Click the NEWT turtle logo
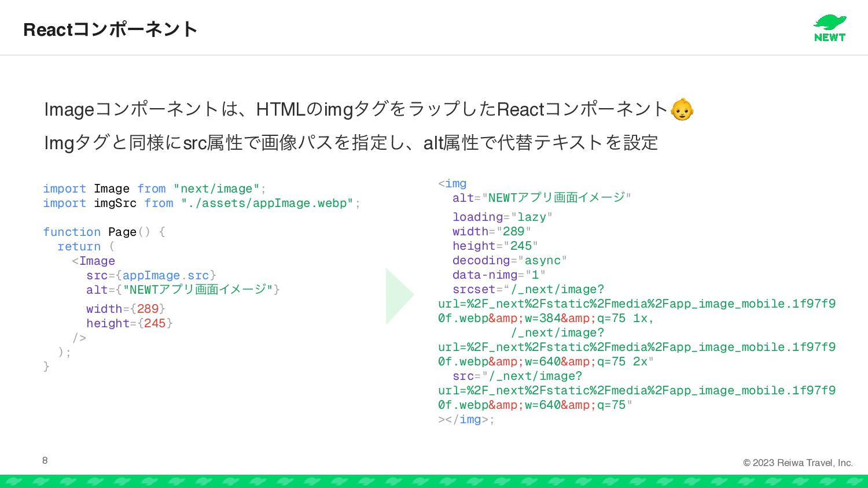 pyautogui.click(x=830, y=28)
